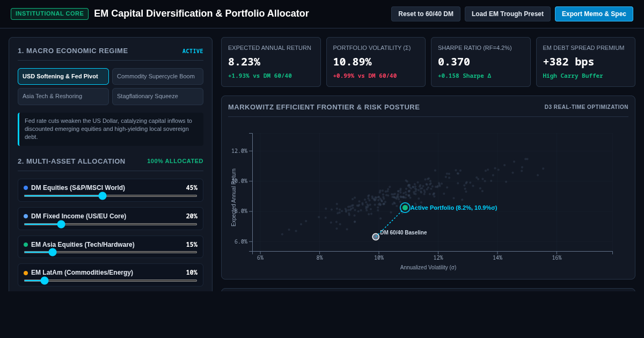Click the +1.93% vs DM 60/40 text

(260, 76)
